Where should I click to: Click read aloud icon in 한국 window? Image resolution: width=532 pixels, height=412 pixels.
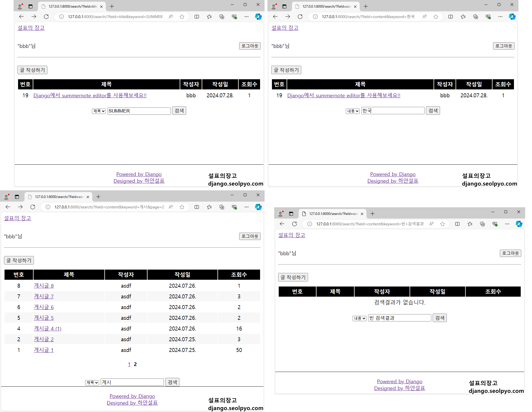coord(425,17)
